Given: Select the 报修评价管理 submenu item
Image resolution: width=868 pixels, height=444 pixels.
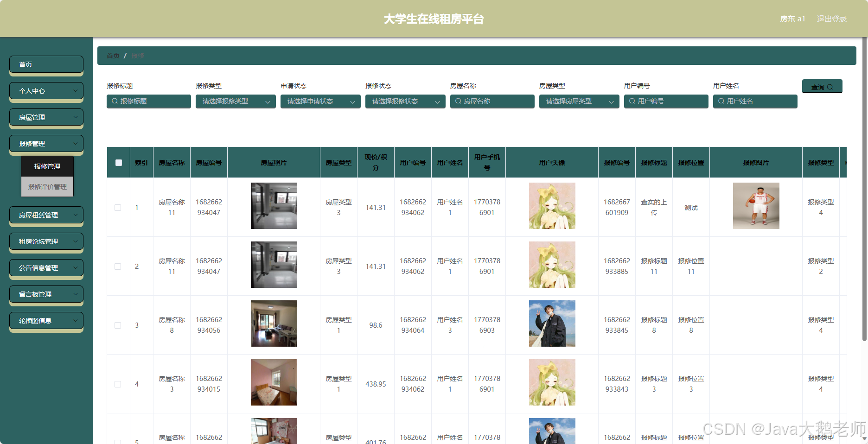Looking at the screenshot, I should click(47, 187).
